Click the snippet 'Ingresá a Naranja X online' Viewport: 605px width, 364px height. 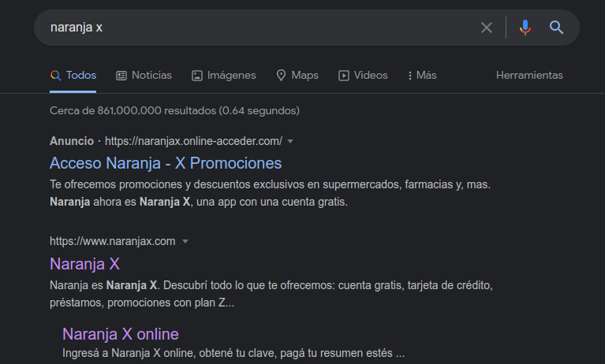click(x=233, y=353)
